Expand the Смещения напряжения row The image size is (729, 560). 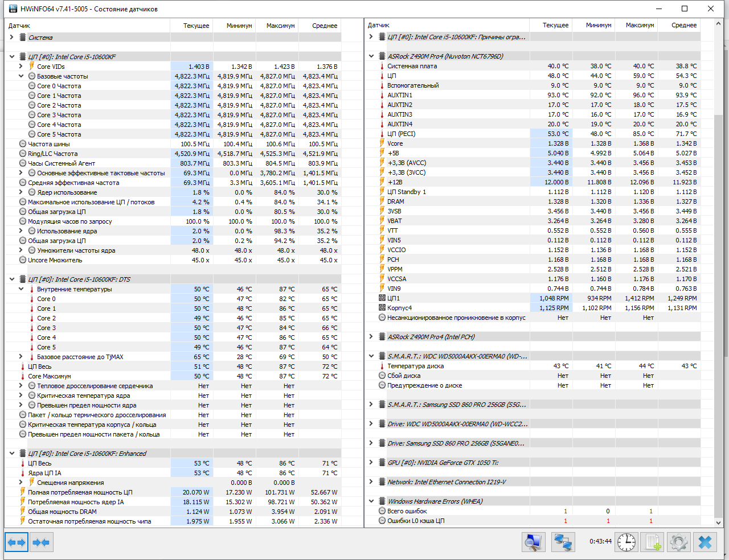tap(21, 483)
